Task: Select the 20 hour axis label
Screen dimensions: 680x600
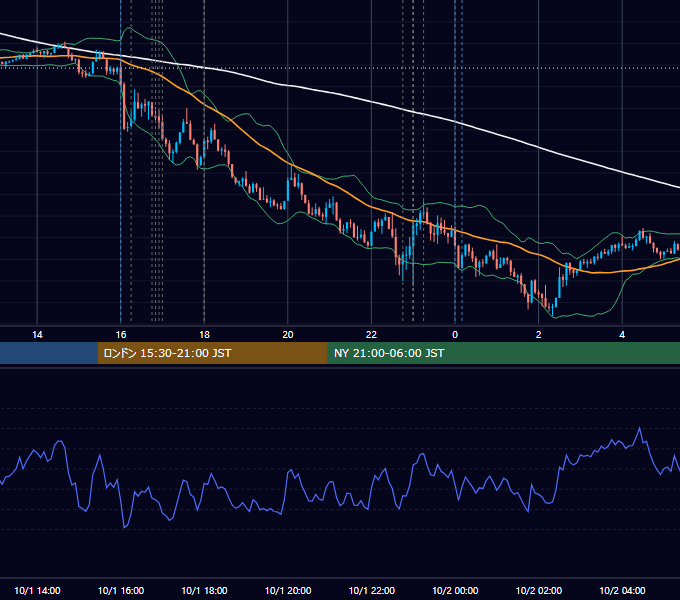Action: coord(288,335)
